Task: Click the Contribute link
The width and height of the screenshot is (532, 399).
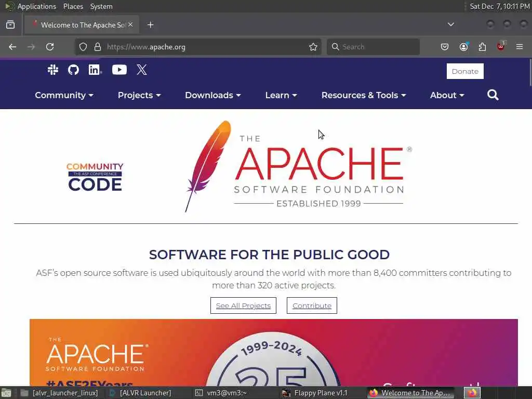Action: tap(312, 305)
